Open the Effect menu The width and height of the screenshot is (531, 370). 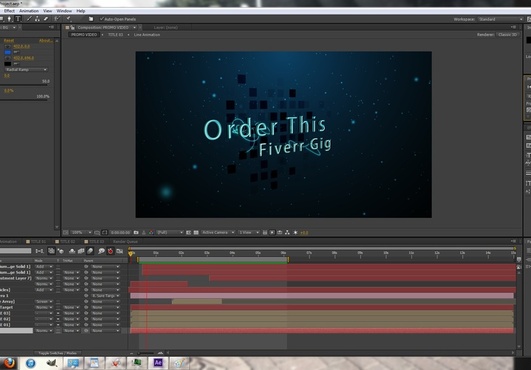point(9,11)
